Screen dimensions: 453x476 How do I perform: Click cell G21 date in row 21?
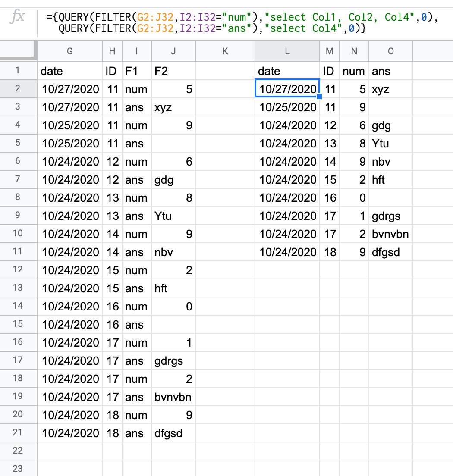[70, 433]
